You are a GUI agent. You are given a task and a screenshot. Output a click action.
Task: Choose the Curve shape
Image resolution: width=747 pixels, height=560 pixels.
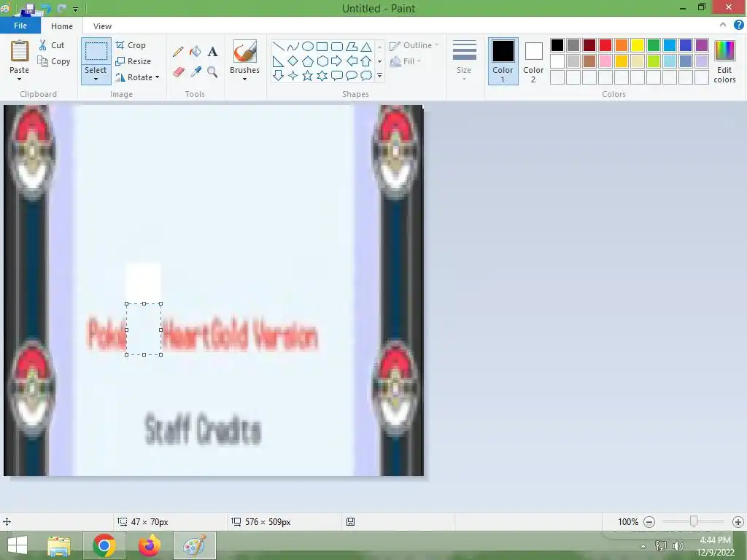tap(293, 46)
